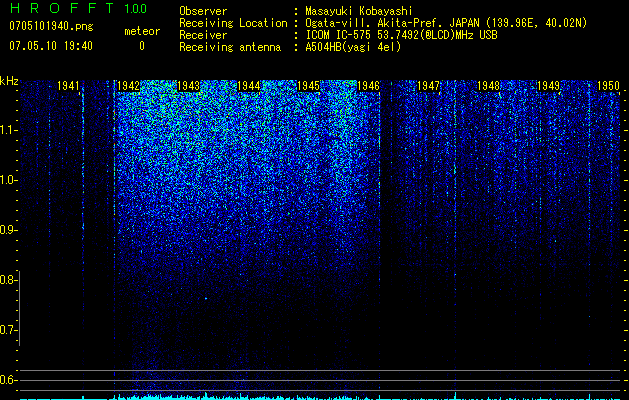The image size is (629, 400).
Task: Click the 1942 time marker
Action: click(128, 86)
